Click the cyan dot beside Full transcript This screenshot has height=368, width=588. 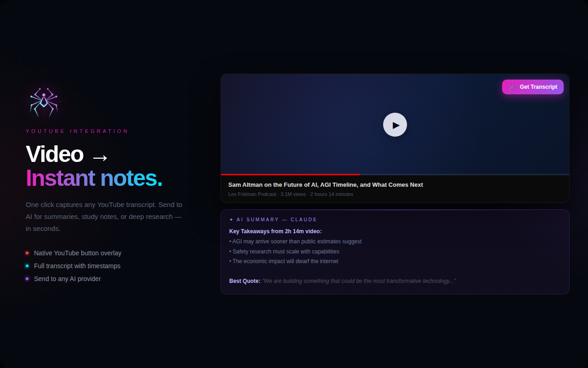point(27,266)
